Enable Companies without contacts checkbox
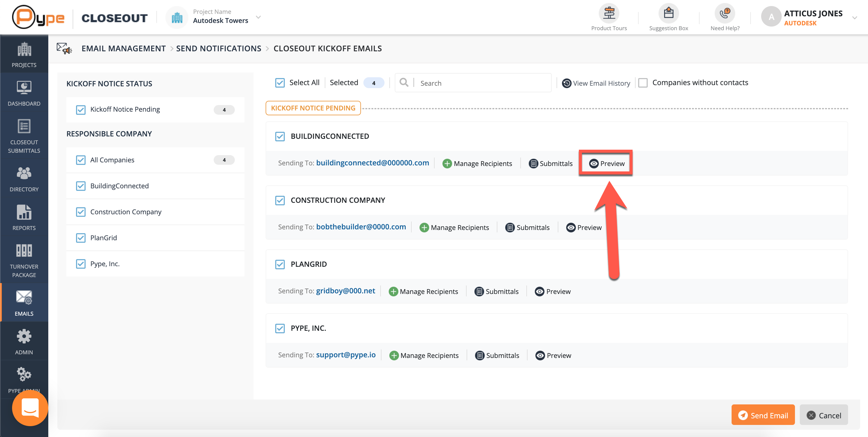This screenshot has height=437, width=868. tap(643, 83)
